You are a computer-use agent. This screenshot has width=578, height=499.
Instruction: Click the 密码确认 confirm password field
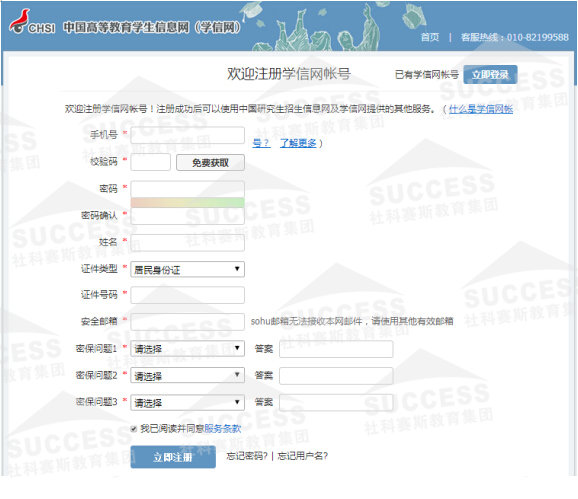(187, 216)
